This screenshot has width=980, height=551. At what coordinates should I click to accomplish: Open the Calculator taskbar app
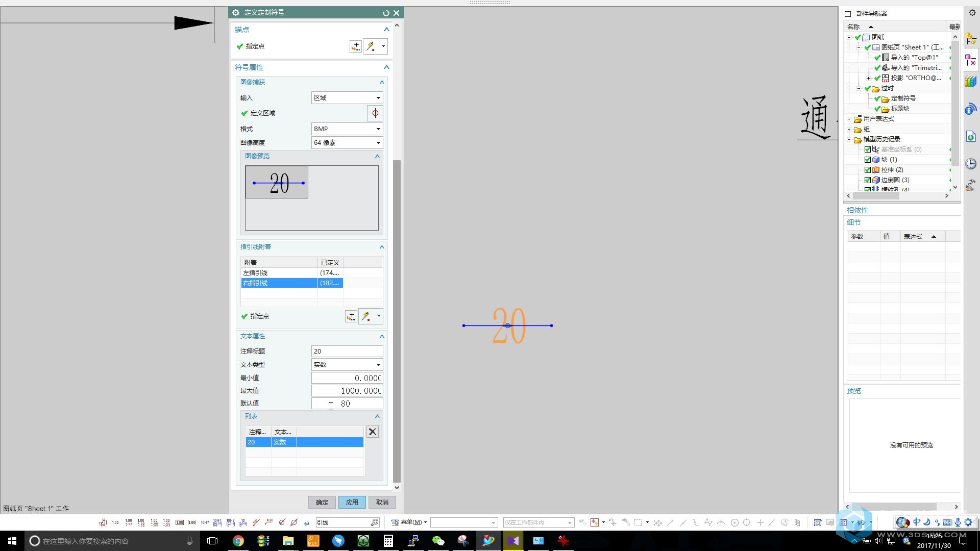click(x=388, y=541)
